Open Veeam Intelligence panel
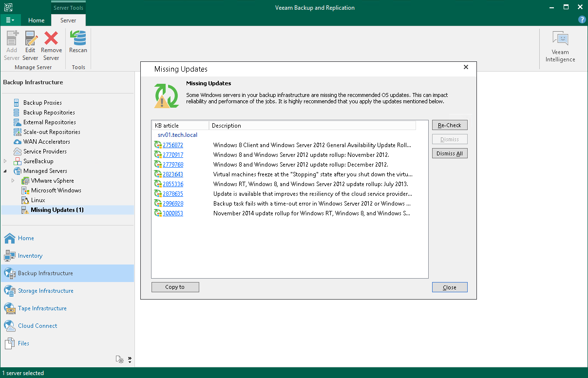The image size is (588, 378). (560, 47)
